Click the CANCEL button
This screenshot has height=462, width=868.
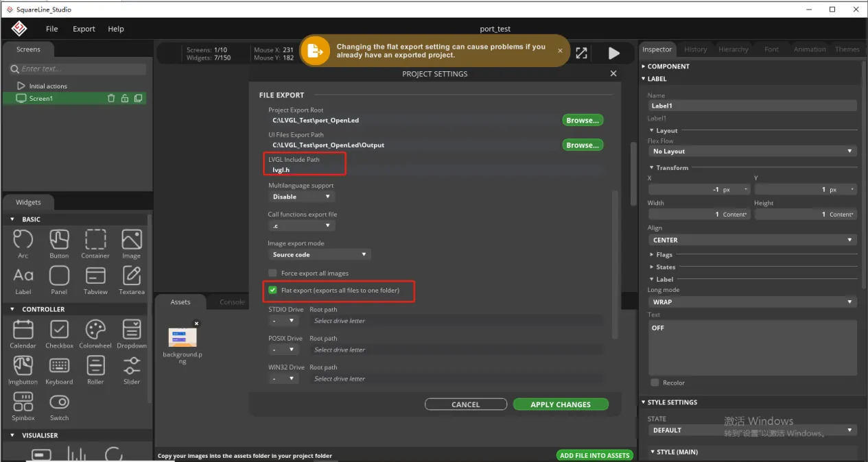pos(465,404)
